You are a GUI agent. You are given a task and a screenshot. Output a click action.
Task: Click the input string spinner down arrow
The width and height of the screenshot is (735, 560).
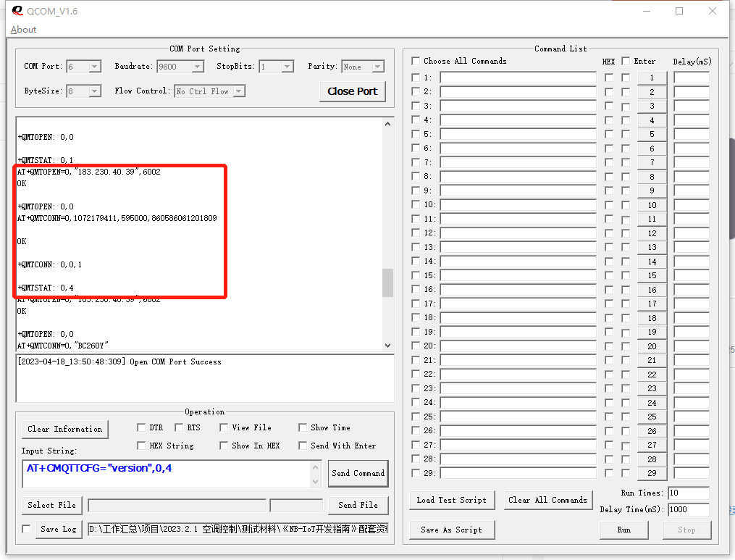[316, 481]
